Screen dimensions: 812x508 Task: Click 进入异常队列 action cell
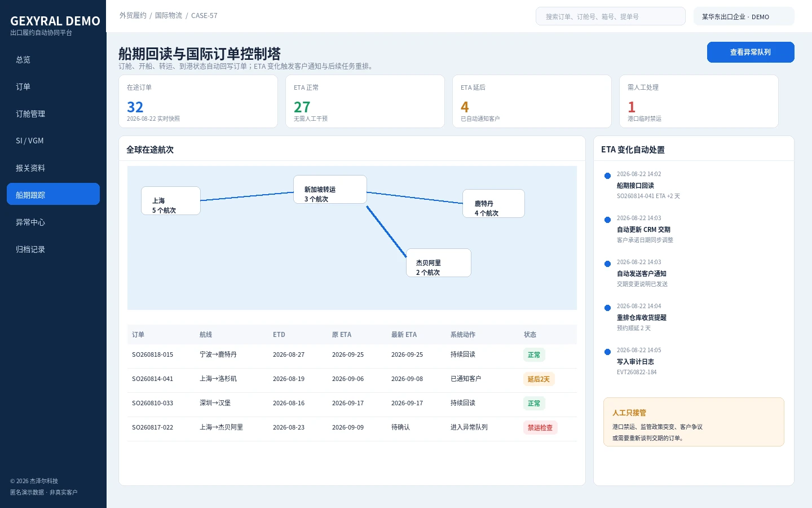pos(469,427)
